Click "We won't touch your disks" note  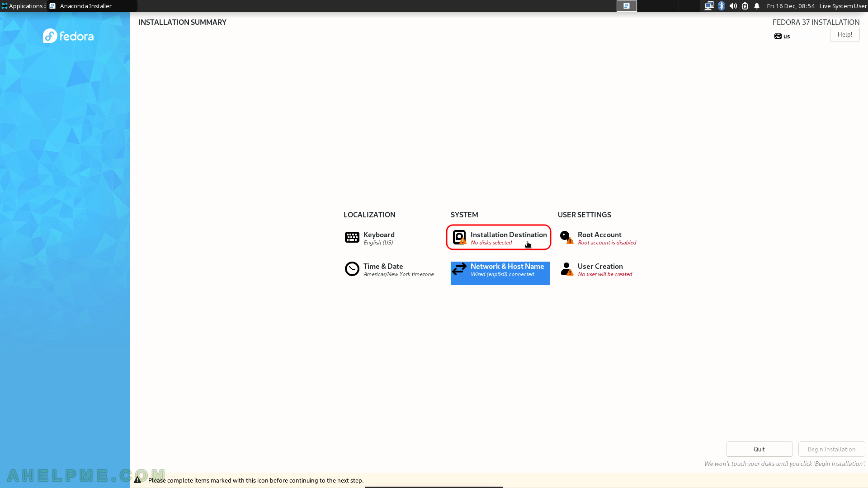pyautogui.click(x=784, y=464)
